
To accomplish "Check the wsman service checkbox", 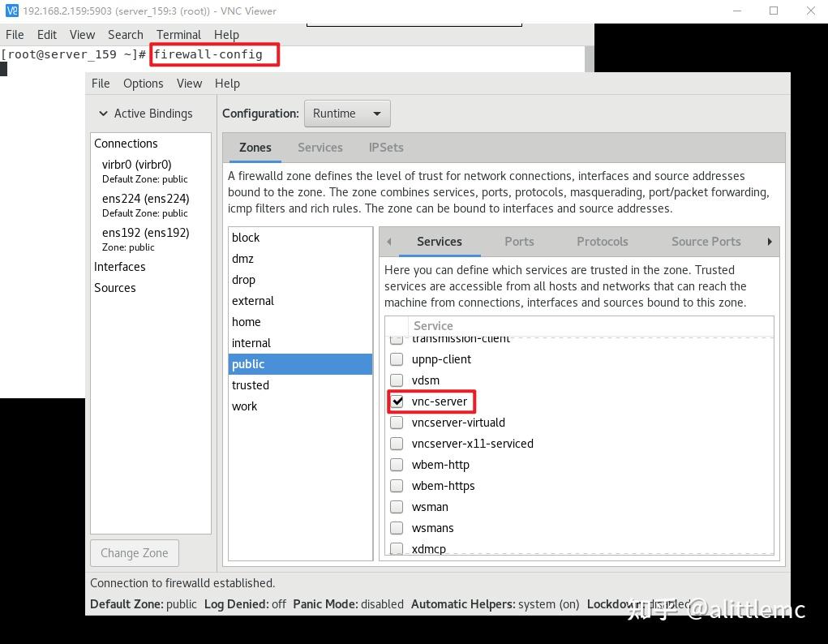I will tap(397, 507).
